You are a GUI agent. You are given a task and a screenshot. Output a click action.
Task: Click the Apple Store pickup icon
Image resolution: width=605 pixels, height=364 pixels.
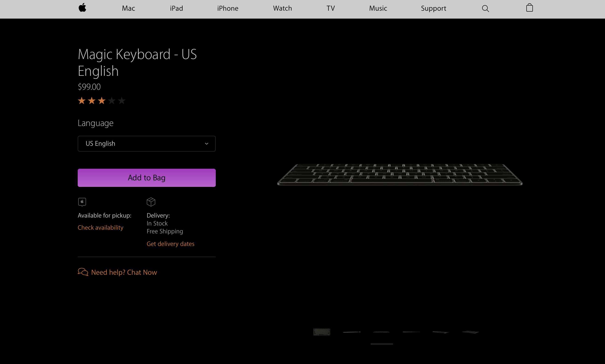click(x=82, y=202)
